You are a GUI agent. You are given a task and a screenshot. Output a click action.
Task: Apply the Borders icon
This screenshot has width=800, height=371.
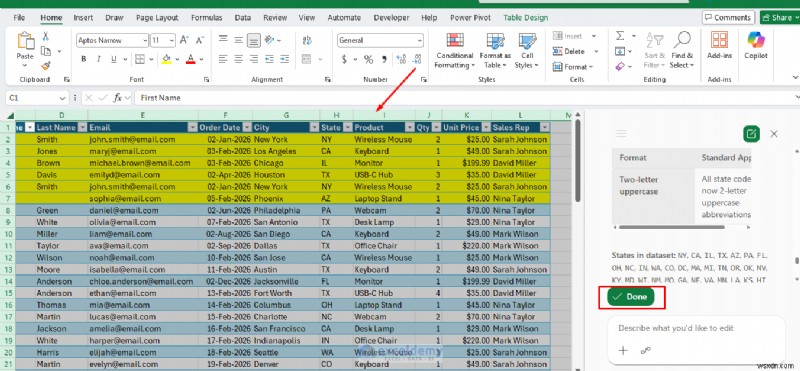tap(140, 59)
